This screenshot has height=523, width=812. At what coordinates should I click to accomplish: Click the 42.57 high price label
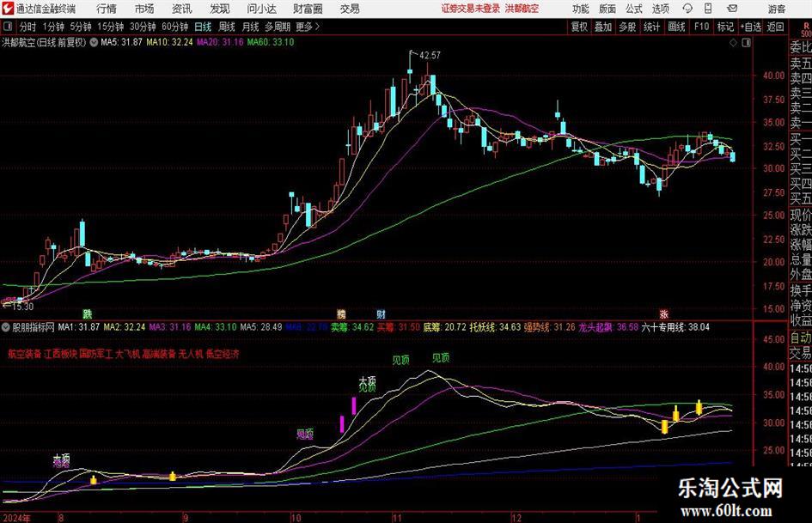[x=430, y=55]
